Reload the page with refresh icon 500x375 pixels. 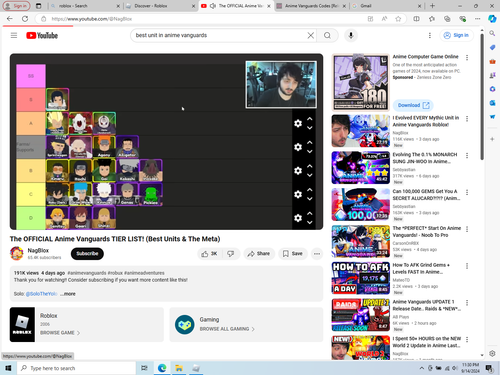25,19
